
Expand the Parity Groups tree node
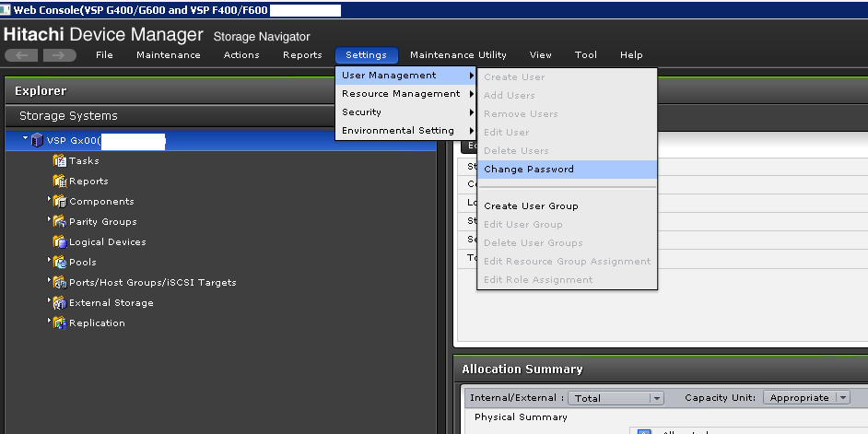tap(49, 218)
